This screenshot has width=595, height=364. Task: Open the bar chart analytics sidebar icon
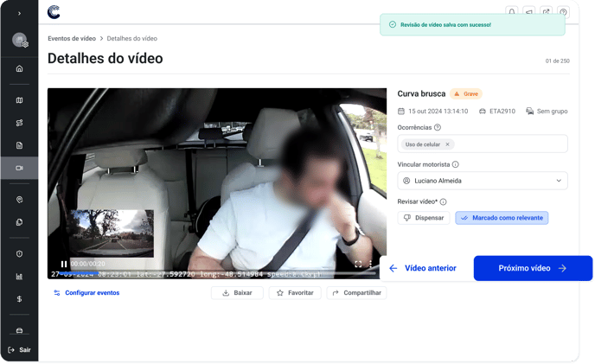pyautogui.click(x=19, y=277)
